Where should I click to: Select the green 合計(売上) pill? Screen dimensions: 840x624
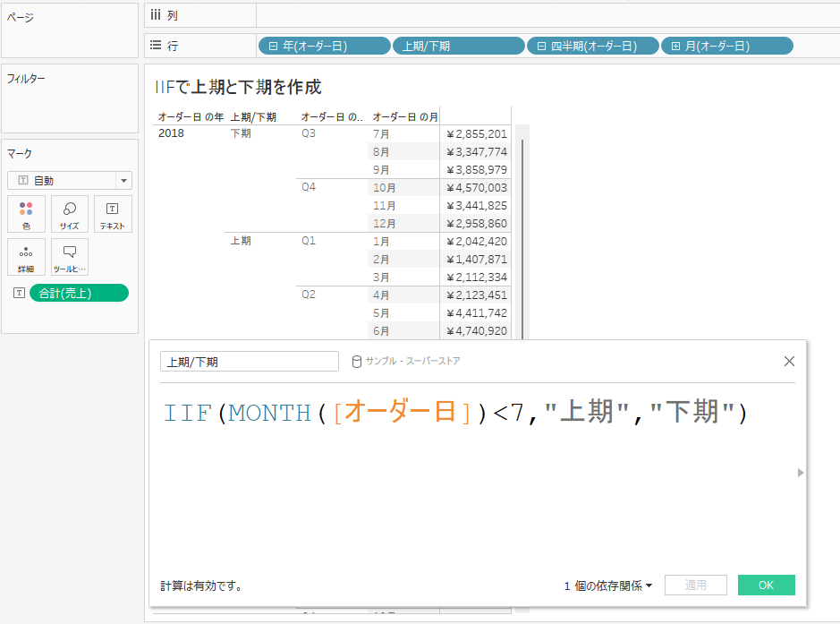79,292
